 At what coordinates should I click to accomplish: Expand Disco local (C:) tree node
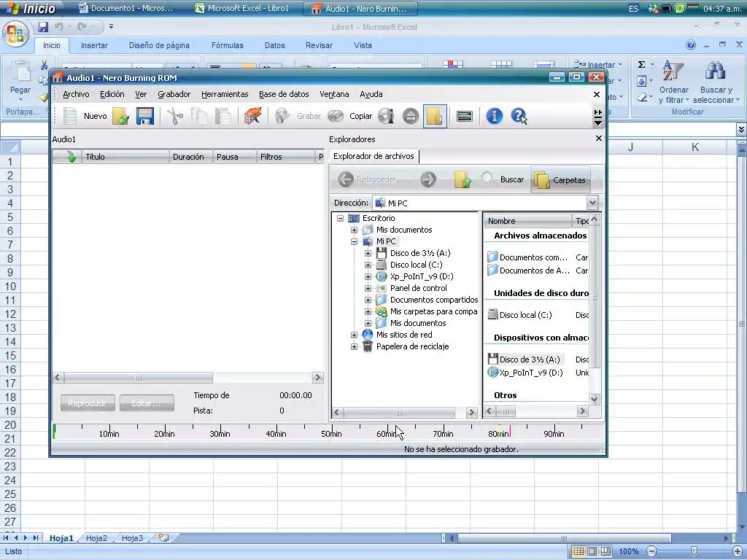pyautogui.click(x=368, y=265)
